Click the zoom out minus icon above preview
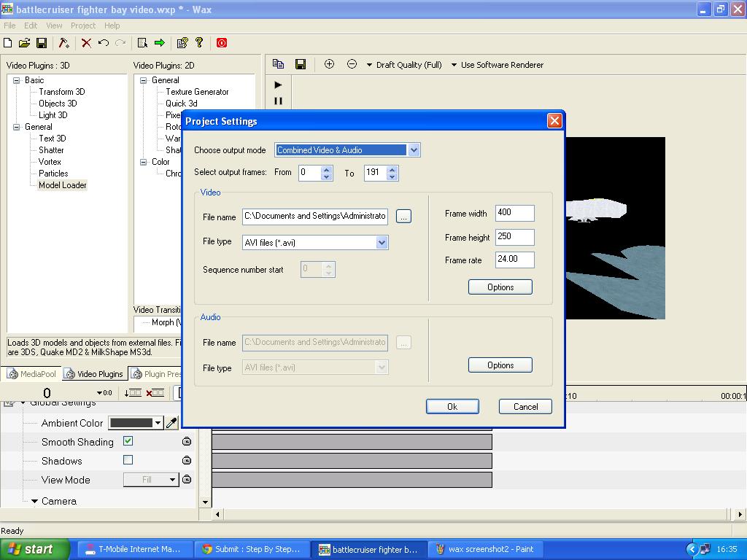 click(352, 64)
